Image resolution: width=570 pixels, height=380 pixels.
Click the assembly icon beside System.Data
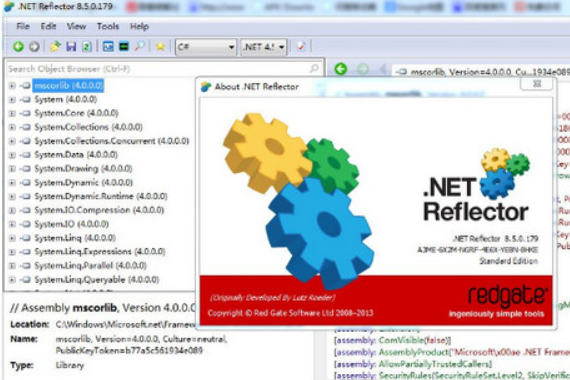(x=25, y=155)
